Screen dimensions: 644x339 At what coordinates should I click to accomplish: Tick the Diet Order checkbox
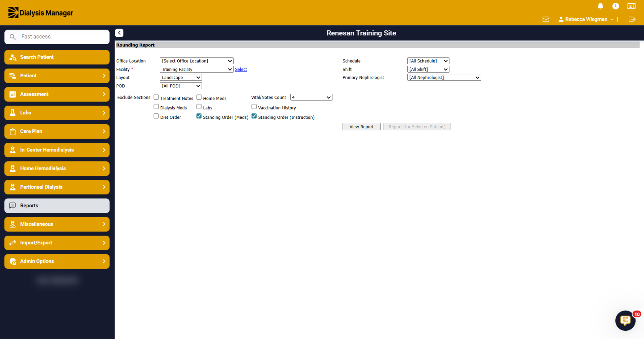pos(156,116)
